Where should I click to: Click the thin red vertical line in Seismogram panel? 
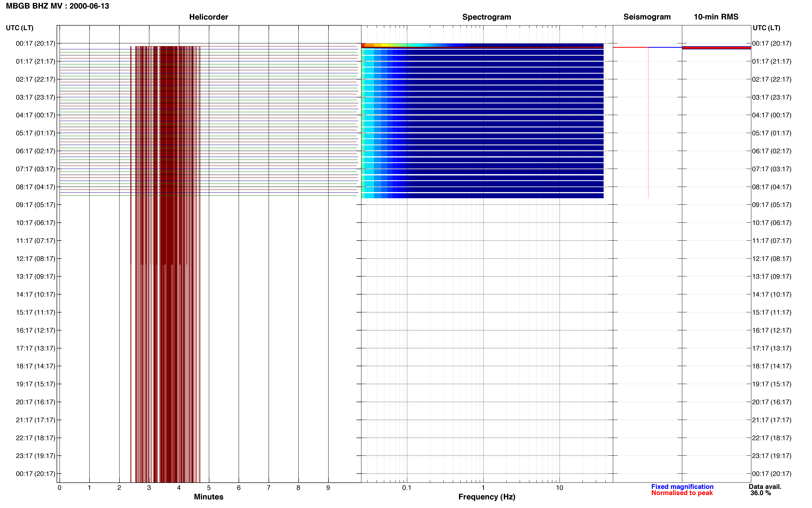tap(648, 123)
